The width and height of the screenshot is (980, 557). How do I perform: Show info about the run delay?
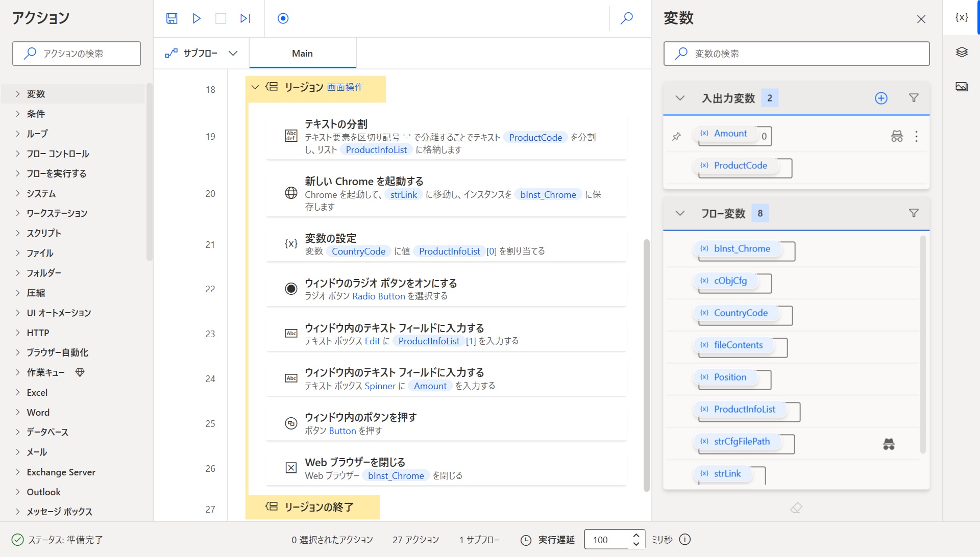pyautogui.click(x=685, y=540)
